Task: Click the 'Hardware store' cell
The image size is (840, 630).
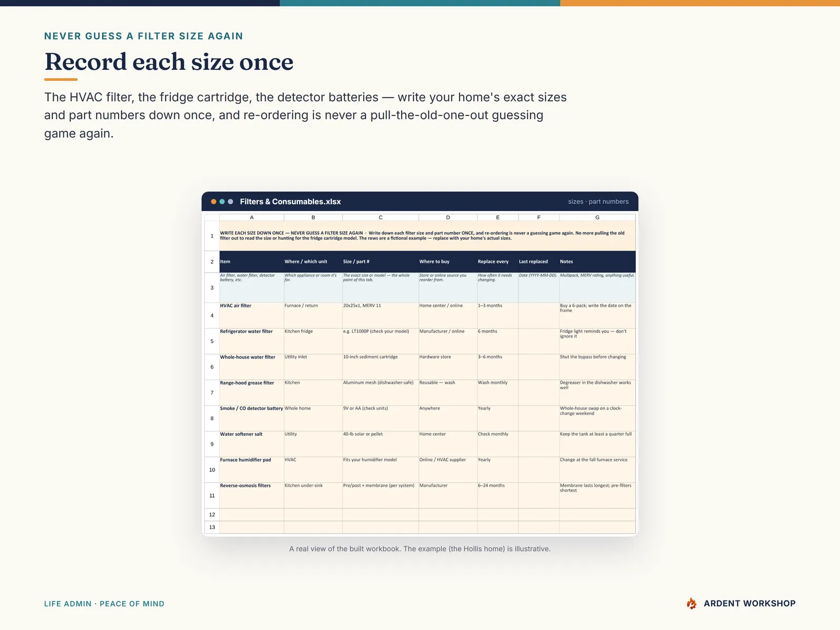Action: pyautogui.click(x=448, y=367)
